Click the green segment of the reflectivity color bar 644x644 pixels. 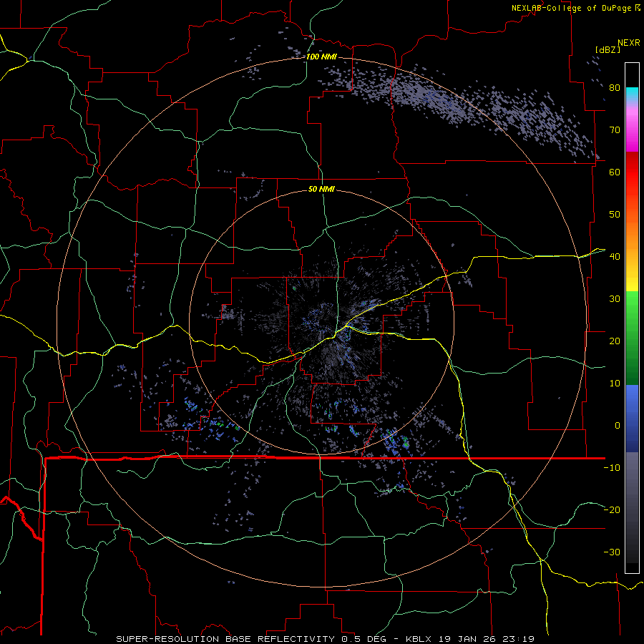pos(632,338)
